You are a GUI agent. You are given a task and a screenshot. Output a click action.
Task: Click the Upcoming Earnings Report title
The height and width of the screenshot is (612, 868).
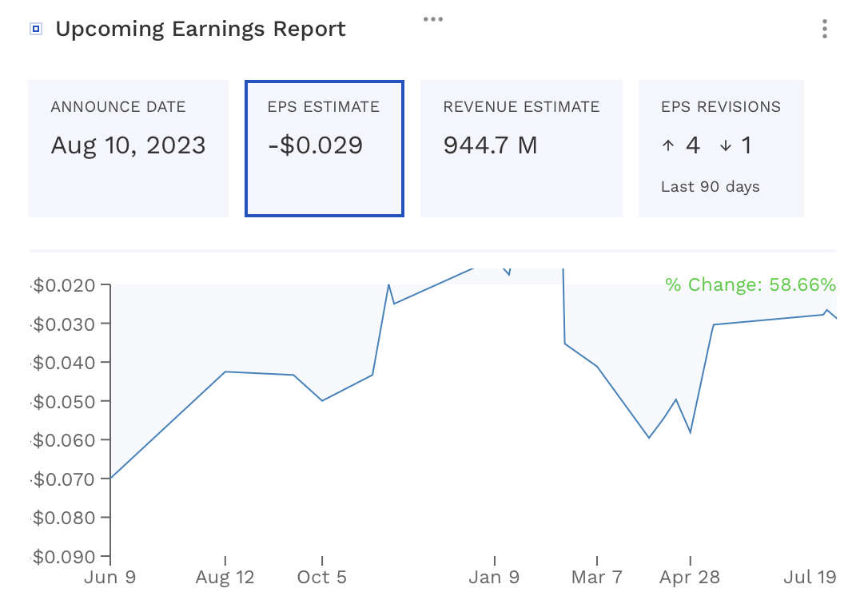201,29
